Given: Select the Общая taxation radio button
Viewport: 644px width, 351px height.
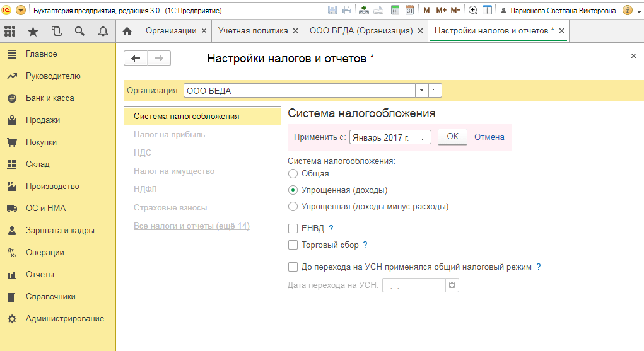Looking at the screenshot, I should pos(293,173).
